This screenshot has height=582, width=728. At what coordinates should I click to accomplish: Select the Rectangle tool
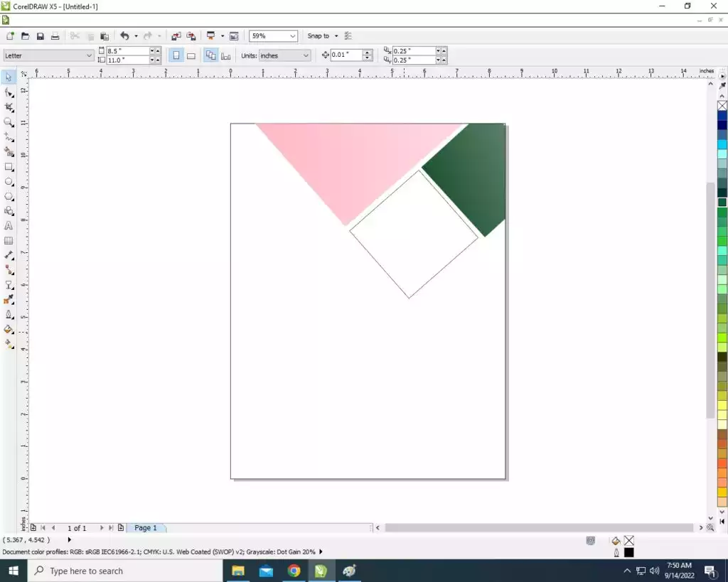9,167
